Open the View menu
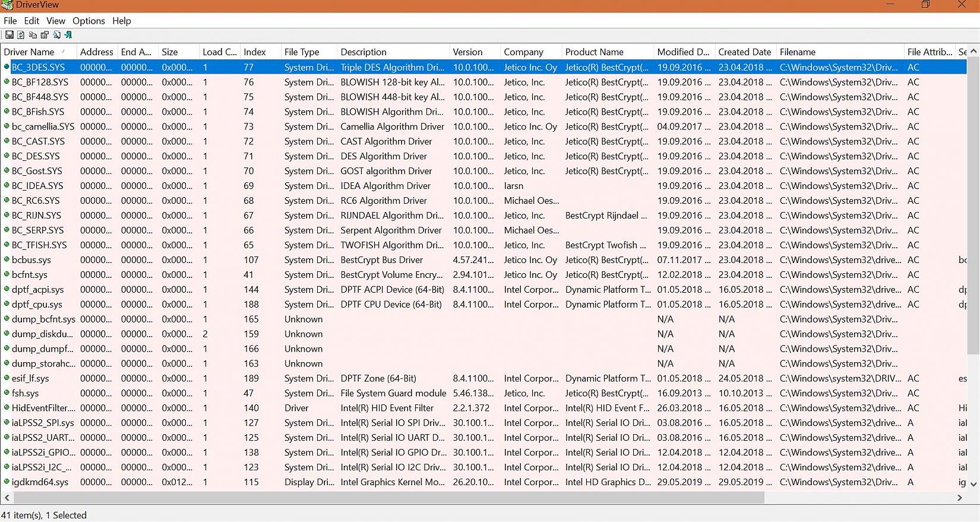The image size is (980, 522). pyautogui.click(x=56, y=21)
